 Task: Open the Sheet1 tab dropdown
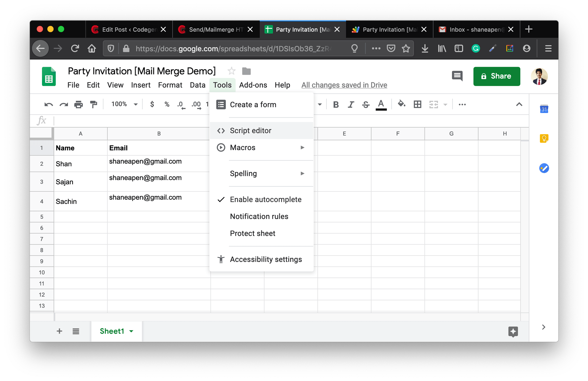point(132,331)
